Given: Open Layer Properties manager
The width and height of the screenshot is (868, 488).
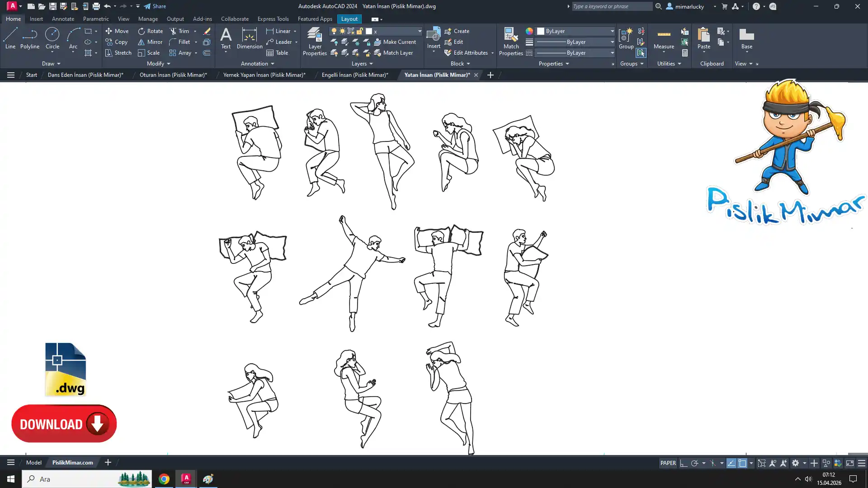Looking at the screenshot, I should [x=315, y=41].
